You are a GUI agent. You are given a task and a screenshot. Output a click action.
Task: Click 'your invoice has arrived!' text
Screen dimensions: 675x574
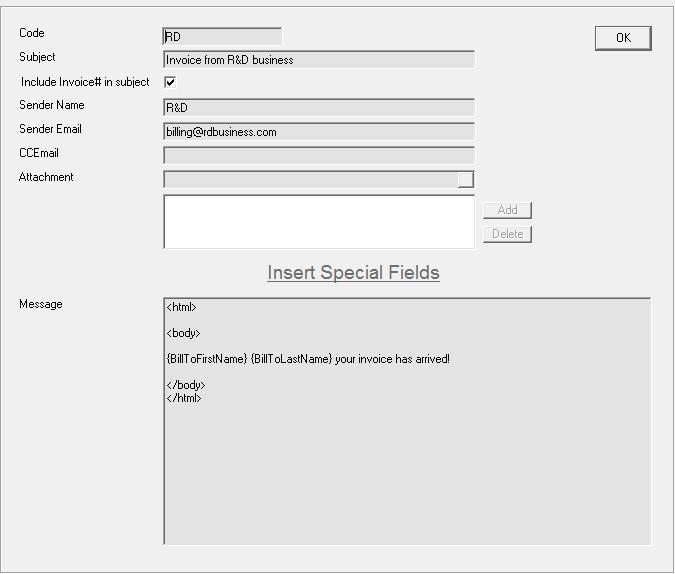(x=392, y=359)
